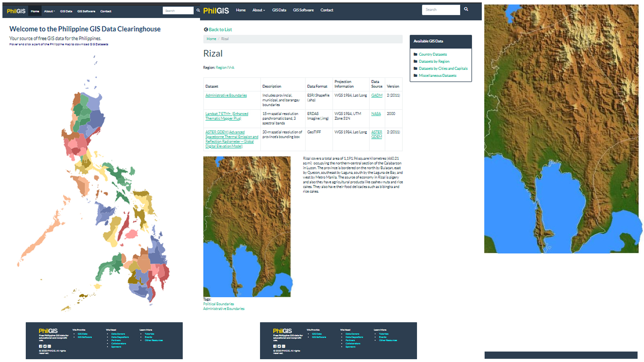
Task: Click the folder icon beside Datasets by Region
Action: 415,61
